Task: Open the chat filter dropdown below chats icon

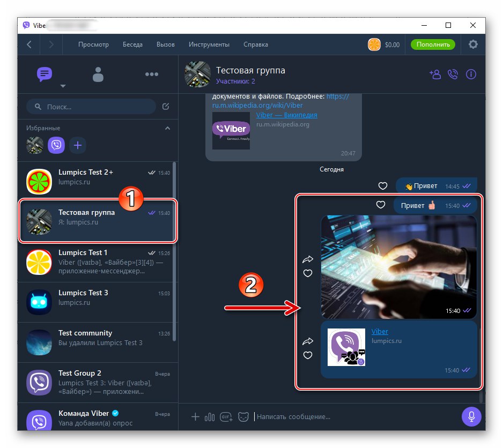Action: tap(63, 87)
